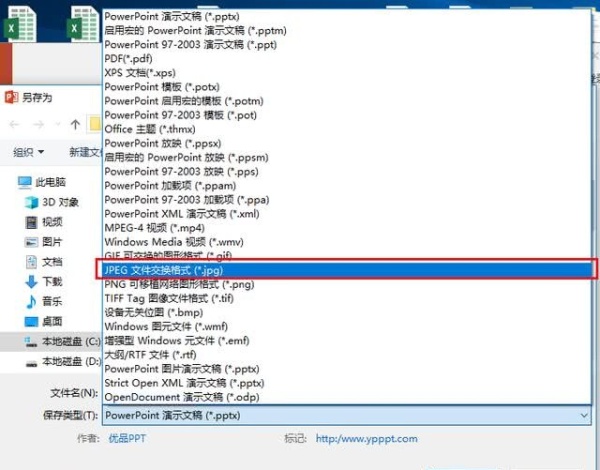Pick PNG 可移植网络图形格式 (*.png) option

[x=179, y=285]
